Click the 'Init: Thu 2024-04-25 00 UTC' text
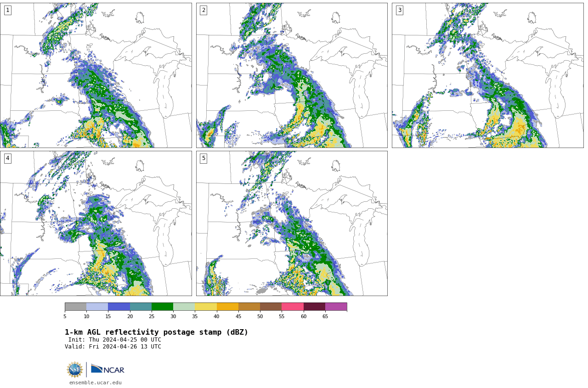The height and width of the screenshot is (388, 588). point(115,340)
